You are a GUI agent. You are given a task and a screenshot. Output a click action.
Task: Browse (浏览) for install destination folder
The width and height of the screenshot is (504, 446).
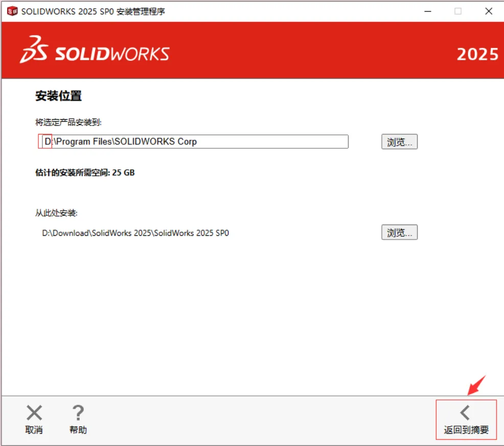click(399, 142)
